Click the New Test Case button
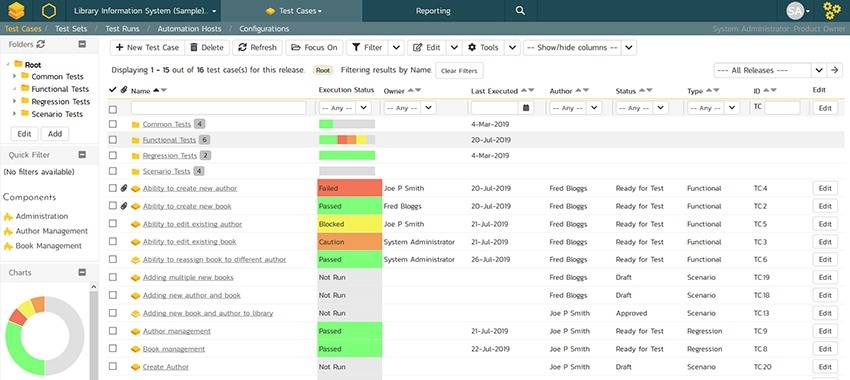The image size is (850, 380). coord(147,48)
